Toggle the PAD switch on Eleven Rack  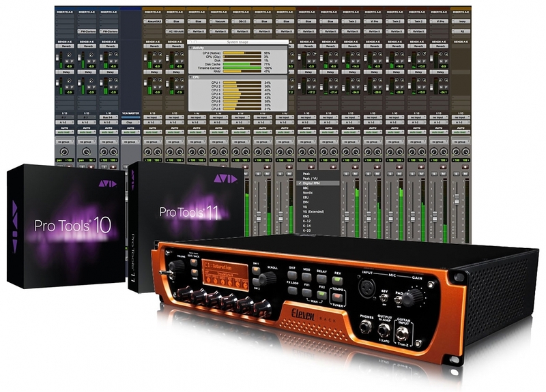click(398, 301)
